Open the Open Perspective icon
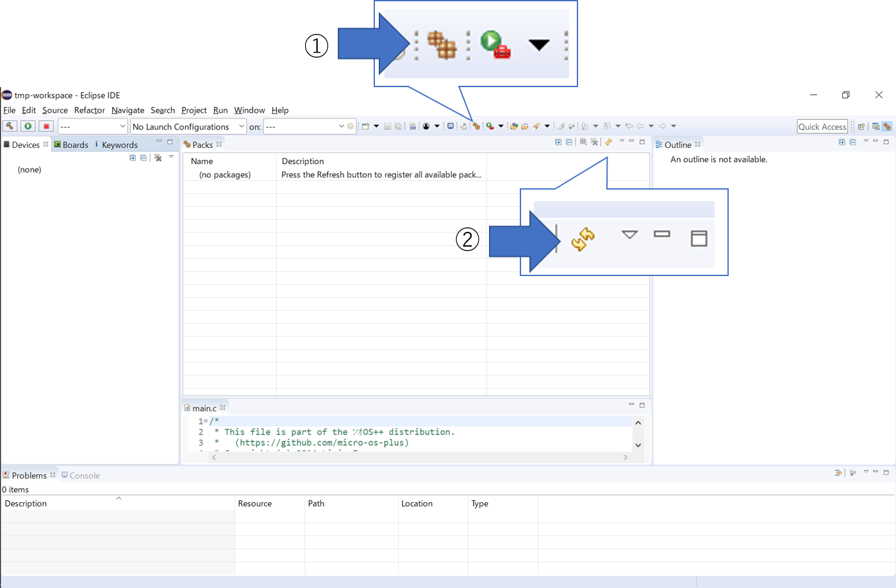The image size is (896, 588). pyautogui.click(x=861, y=127)
